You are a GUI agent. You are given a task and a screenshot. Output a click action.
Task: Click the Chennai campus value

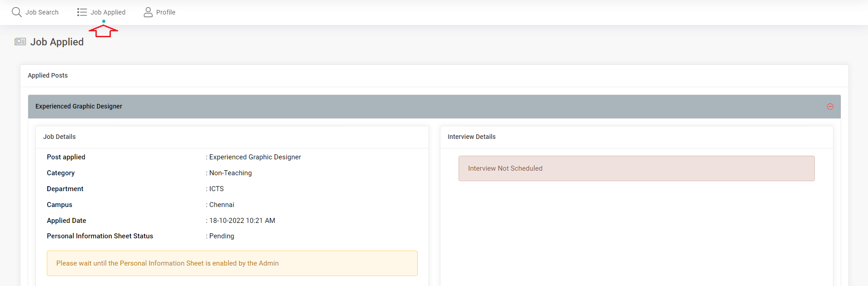click(222, 205)
